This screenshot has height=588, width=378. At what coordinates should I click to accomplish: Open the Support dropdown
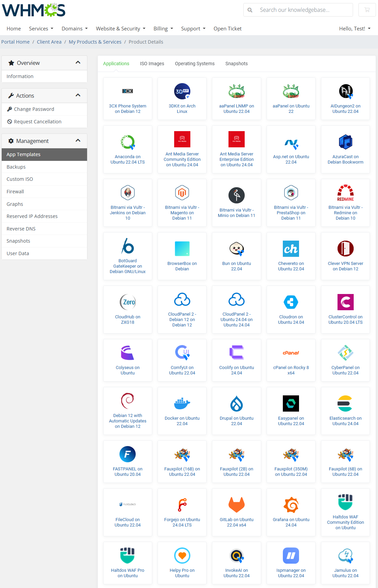pos(193,29)
